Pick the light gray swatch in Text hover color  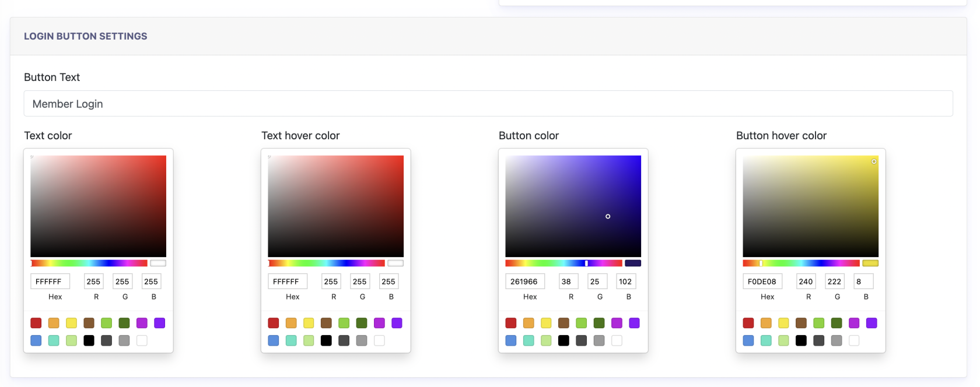point(362,340)
